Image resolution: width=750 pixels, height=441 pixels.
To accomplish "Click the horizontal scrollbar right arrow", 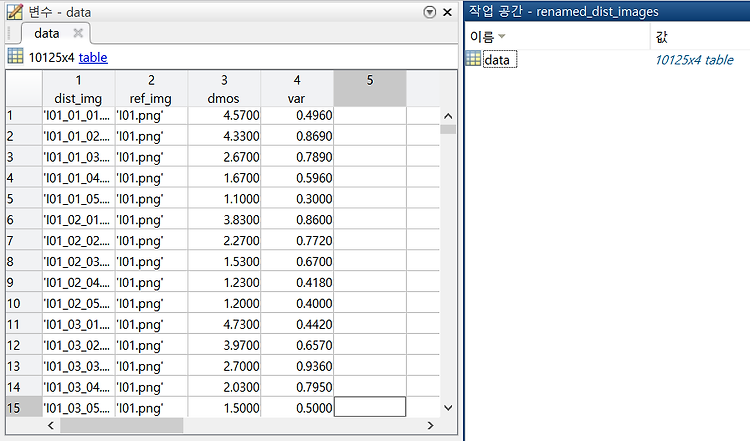I will pyautogui.click(x=430, y=425).
